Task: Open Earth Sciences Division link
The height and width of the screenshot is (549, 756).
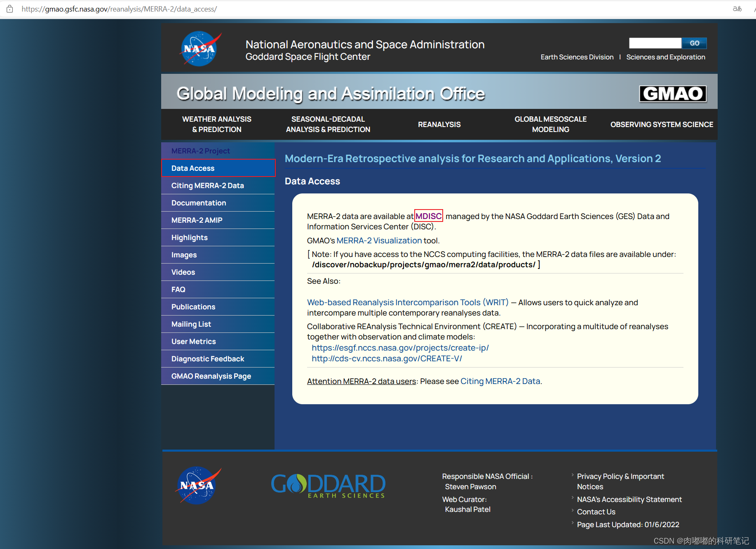Action: [x=577, y=57]
